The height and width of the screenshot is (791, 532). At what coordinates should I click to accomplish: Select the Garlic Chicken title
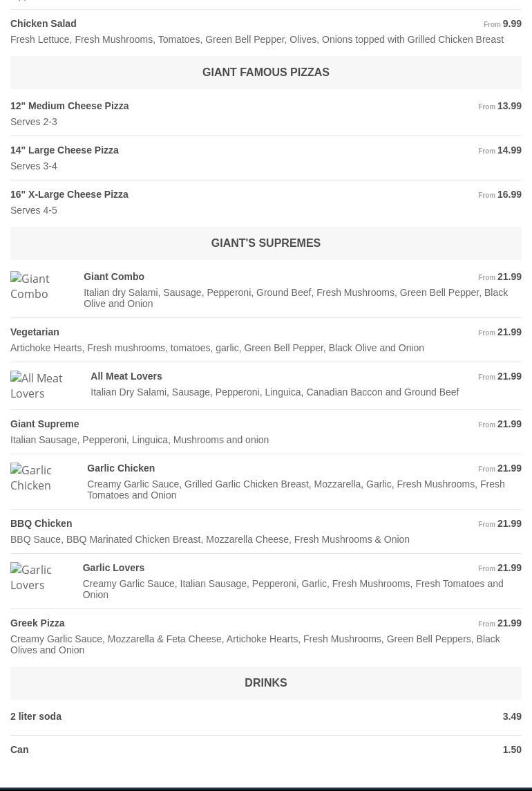121,468
